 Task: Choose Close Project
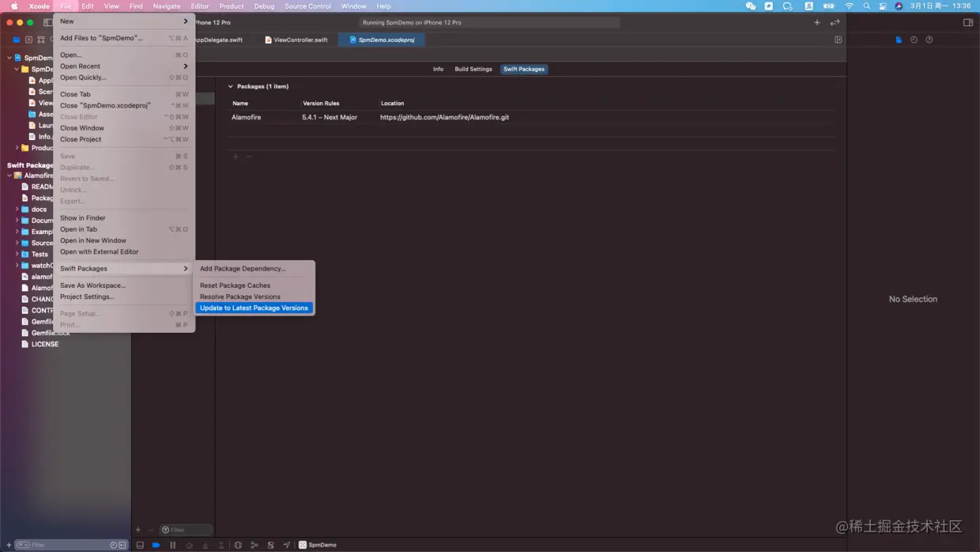coord(124,139)
